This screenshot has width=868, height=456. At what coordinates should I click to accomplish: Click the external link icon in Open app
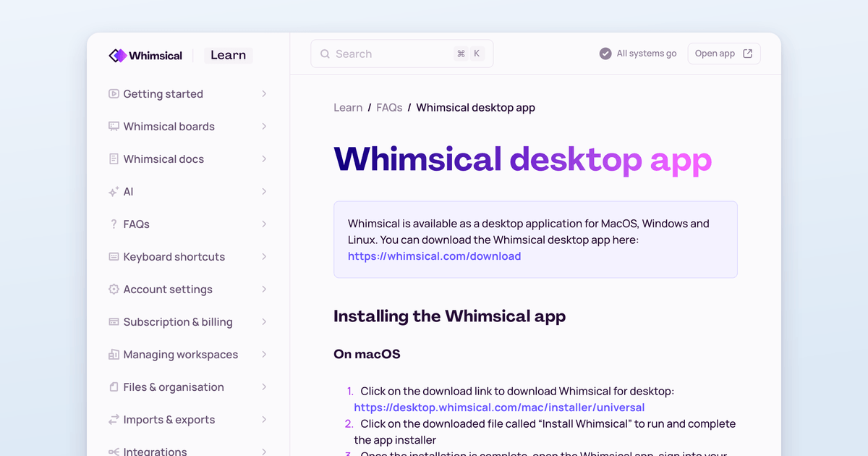748,54
